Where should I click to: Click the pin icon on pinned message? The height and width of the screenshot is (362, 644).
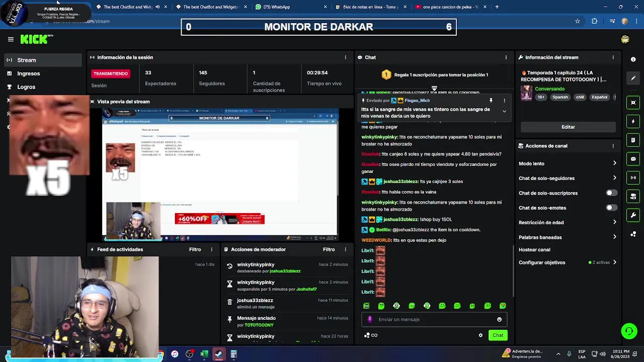point(491,101)
